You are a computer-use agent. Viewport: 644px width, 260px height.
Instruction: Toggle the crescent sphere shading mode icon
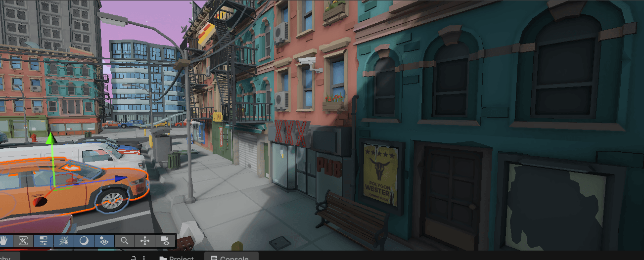point(84,241)
